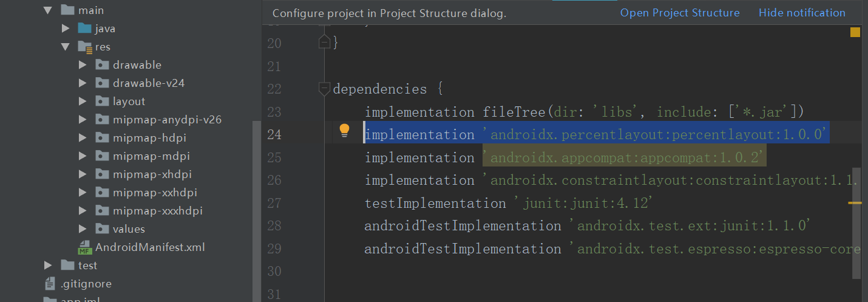Hide notification link
Image resolution: width=868 pixels, height=302 pixels.
click(801, 13)
